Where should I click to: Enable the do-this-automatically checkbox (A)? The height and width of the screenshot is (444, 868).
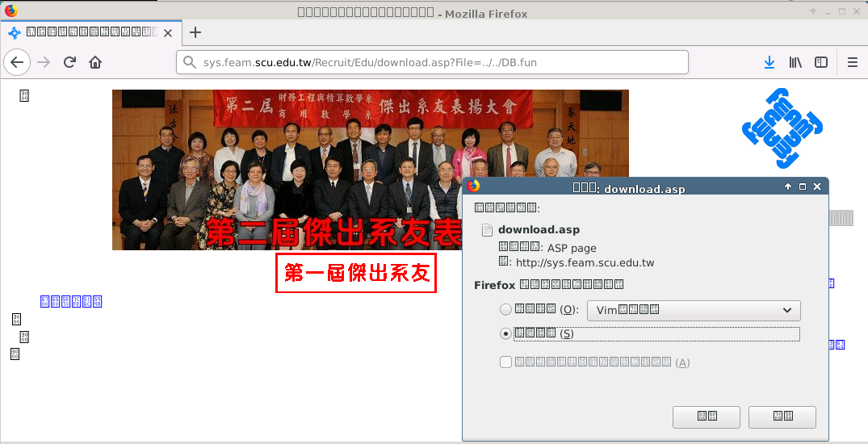505,362
